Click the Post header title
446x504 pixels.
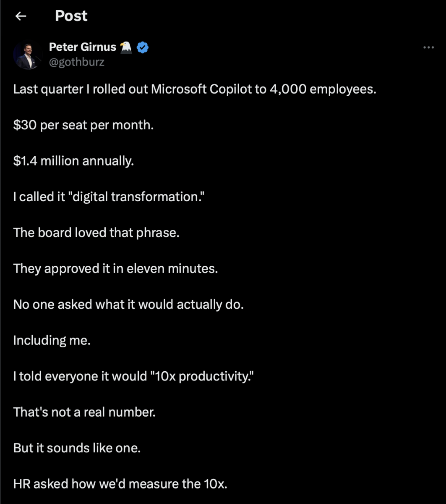[71, 16]
